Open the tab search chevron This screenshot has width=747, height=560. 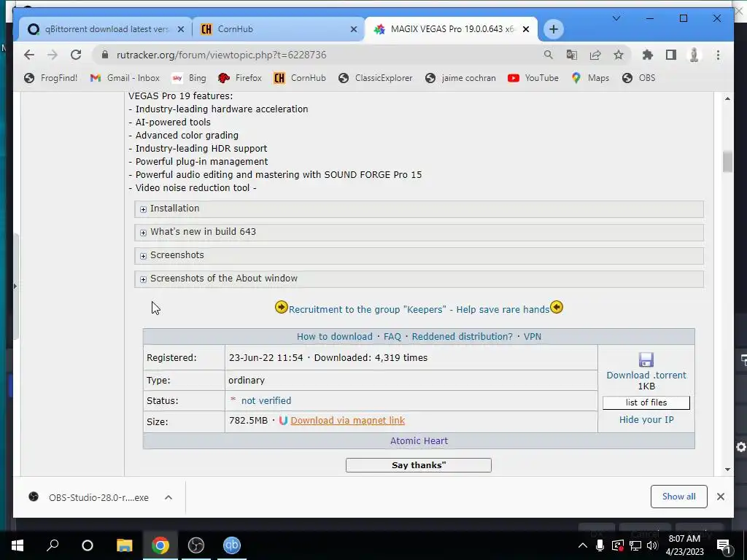click(x=616, y=18)
